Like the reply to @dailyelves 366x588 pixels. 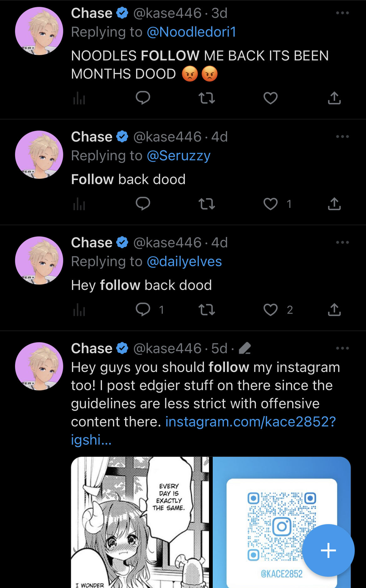(271, 310)
